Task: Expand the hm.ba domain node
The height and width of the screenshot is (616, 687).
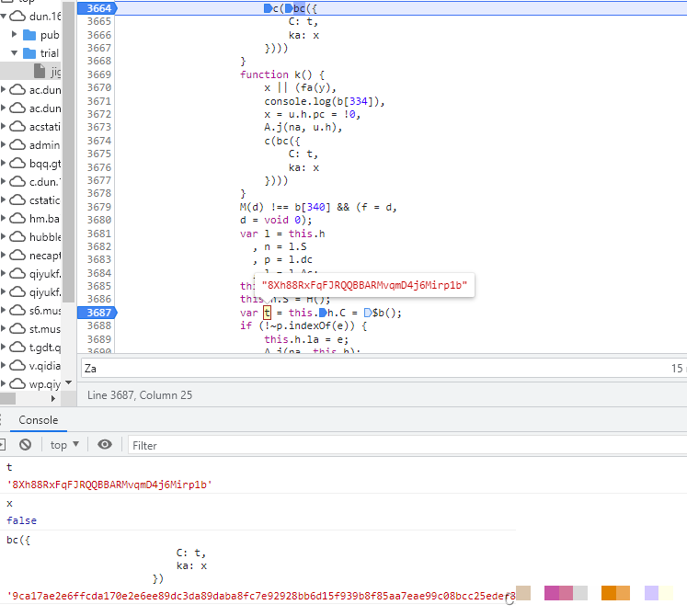Action: [x=5, y=218]
